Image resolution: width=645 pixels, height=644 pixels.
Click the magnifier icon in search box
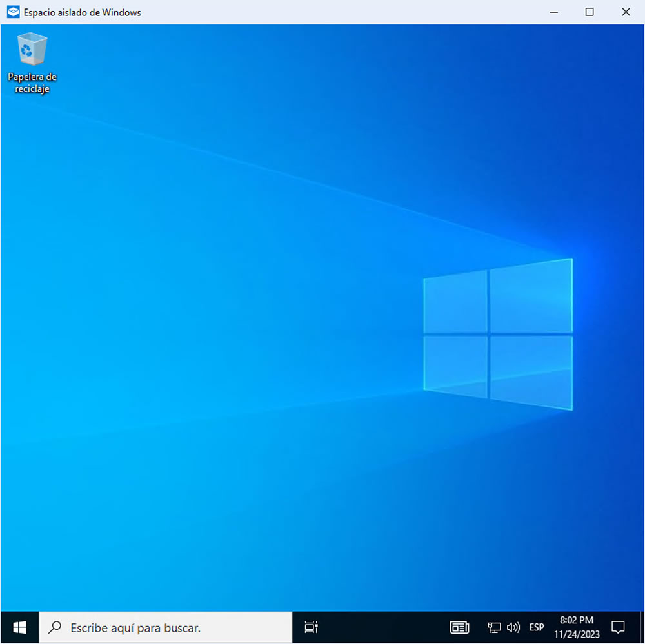coord(55,627)
